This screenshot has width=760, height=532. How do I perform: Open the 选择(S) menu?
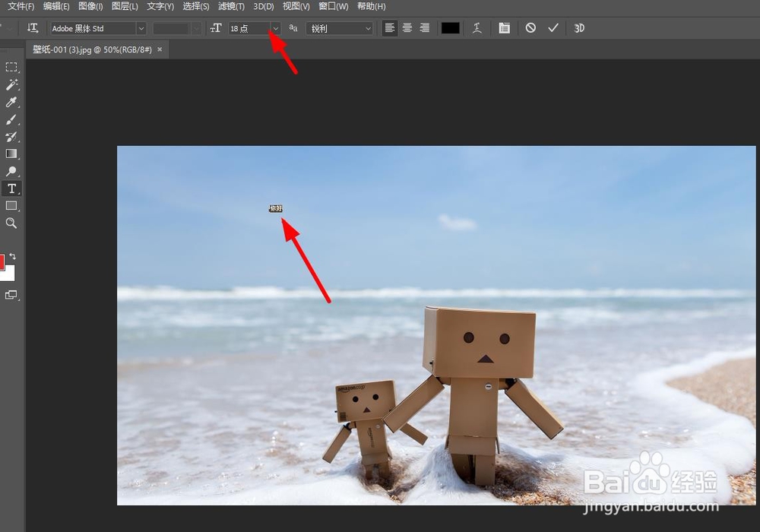(x=196, y=6)
